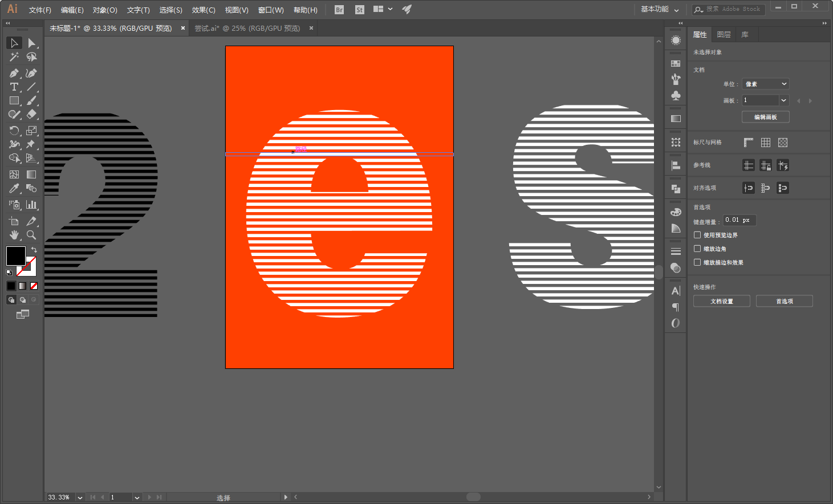Open the arrange documents dropdown
The width and height of the screenshot is (833, 504).
pyautogui.click(x=383, y=9)
